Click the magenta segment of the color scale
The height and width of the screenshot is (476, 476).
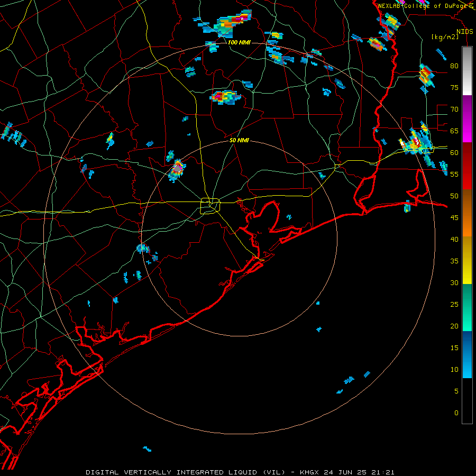(x=467, y=118)
